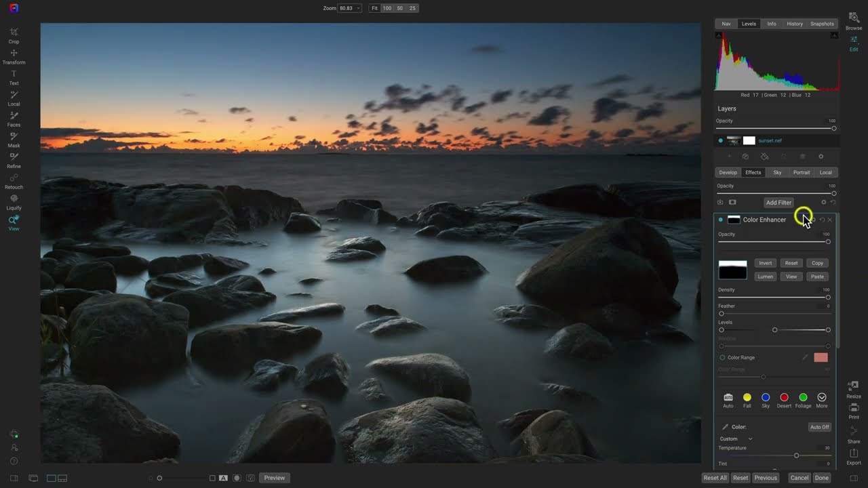Click the fill layer paint bucket icon
This screenshot has width=868, height=488.
click(x=764, y=157)
